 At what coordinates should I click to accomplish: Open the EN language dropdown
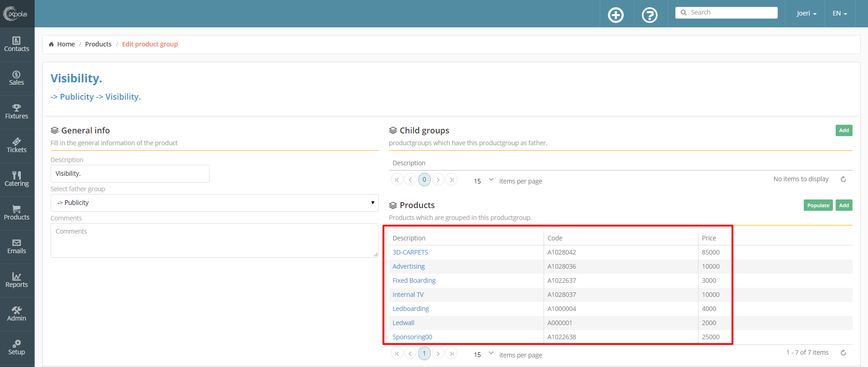840,14
